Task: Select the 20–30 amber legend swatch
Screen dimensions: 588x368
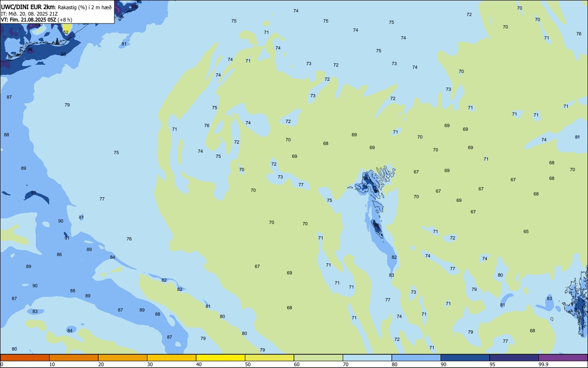Action: [x=123, y=357]
